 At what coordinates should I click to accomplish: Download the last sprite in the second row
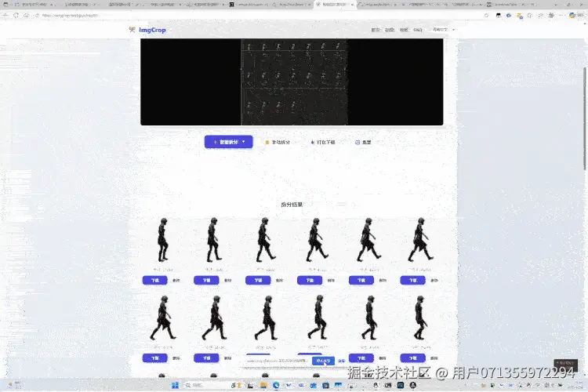pyautogui.click(x=412, y=358)
